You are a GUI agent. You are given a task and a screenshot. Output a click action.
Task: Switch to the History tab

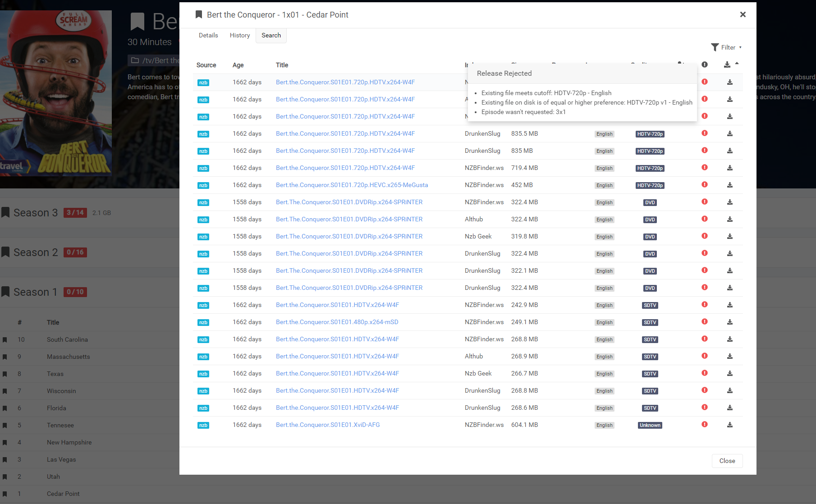(239, 35)
